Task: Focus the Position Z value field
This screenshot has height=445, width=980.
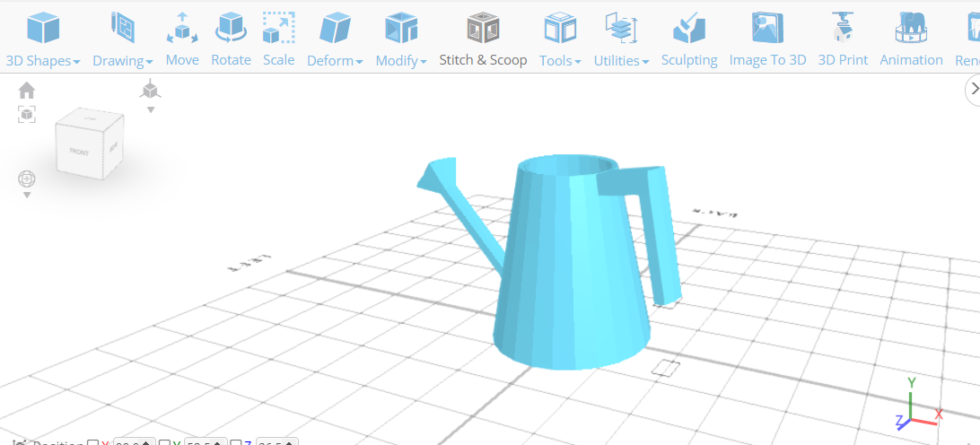Action: tap(277, 442)
